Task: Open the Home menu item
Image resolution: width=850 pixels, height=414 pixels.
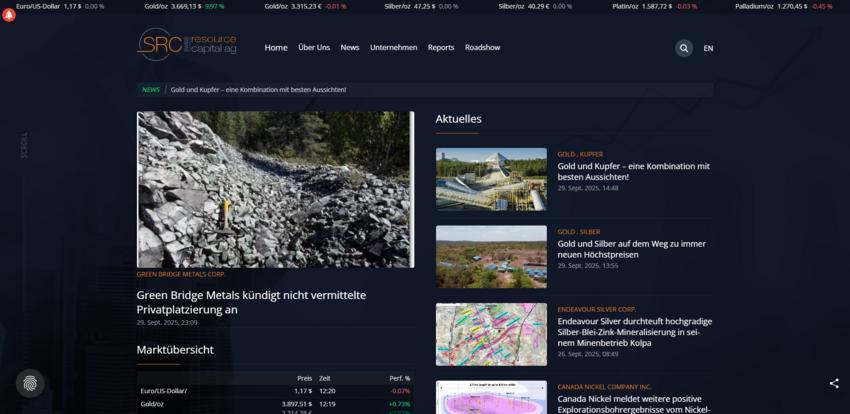Action: click(x=276, y=48)
